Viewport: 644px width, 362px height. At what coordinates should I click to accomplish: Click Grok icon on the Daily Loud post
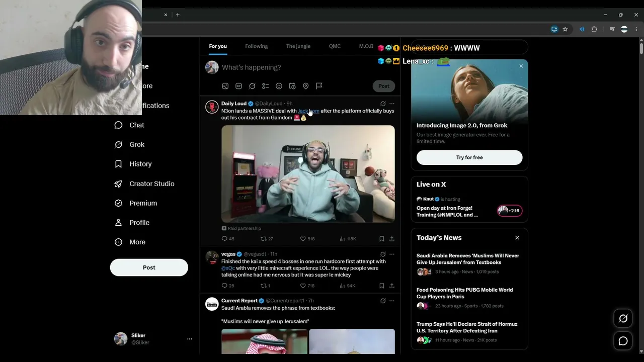click(383, 104)
